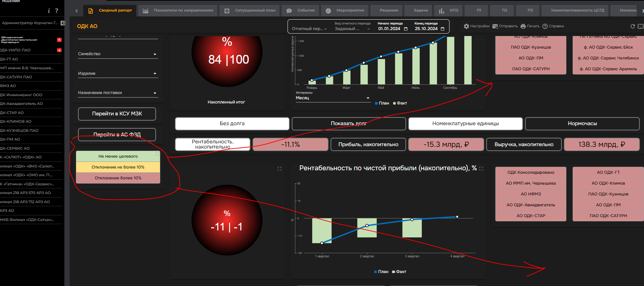Switch units to Нормочасы

pos(582,123)
